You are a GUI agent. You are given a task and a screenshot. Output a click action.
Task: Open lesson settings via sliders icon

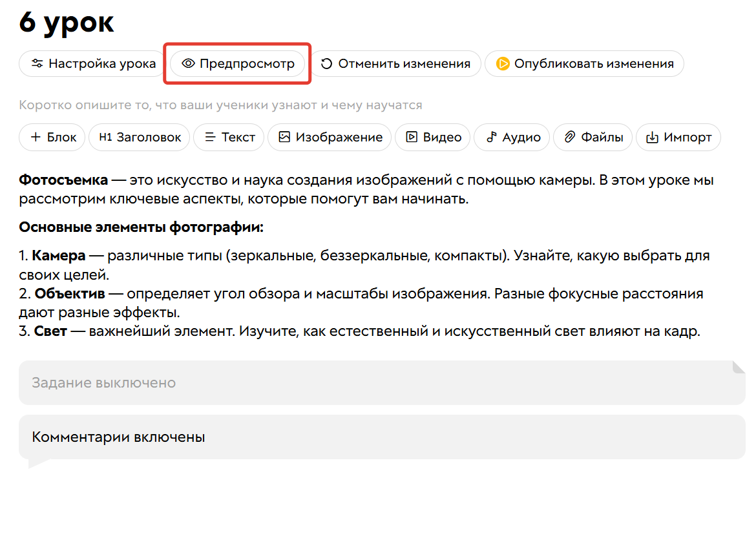click(x=37, y=63)
